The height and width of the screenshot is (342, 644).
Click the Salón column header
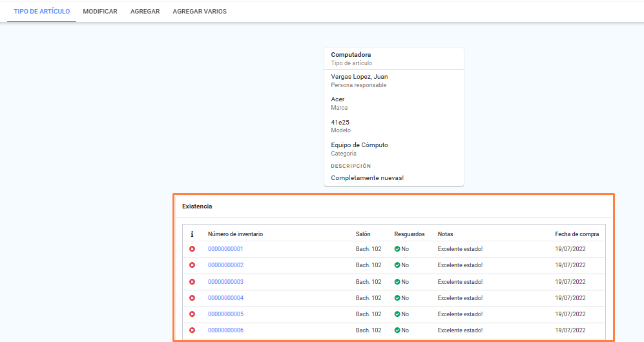(x=363, y=234)
